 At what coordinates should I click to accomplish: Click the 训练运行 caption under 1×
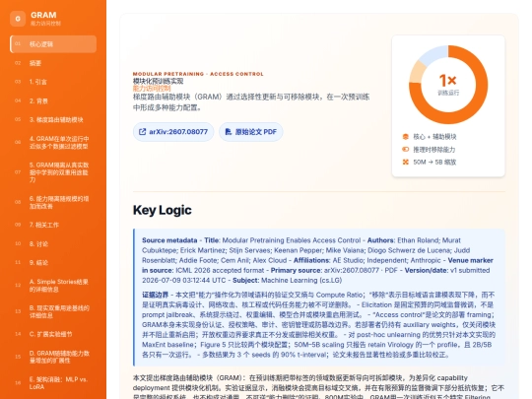point(448,93)
